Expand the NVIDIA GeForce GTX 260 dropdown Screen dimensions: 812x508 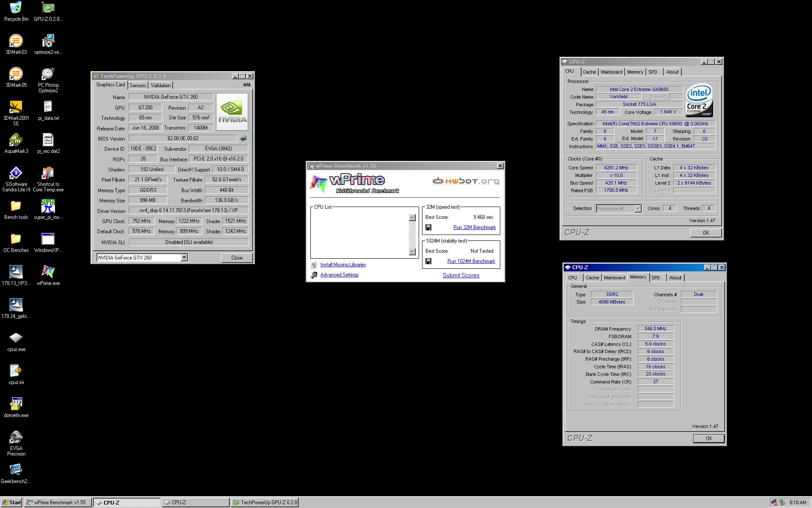tap(184, 257)
